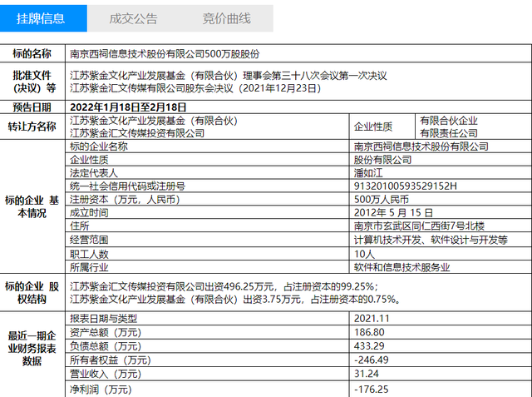Viewport: 532px width, 397px height.
Task: Select the line stating 出资3.75万元 占0.75%
Action: click(236, 299)
